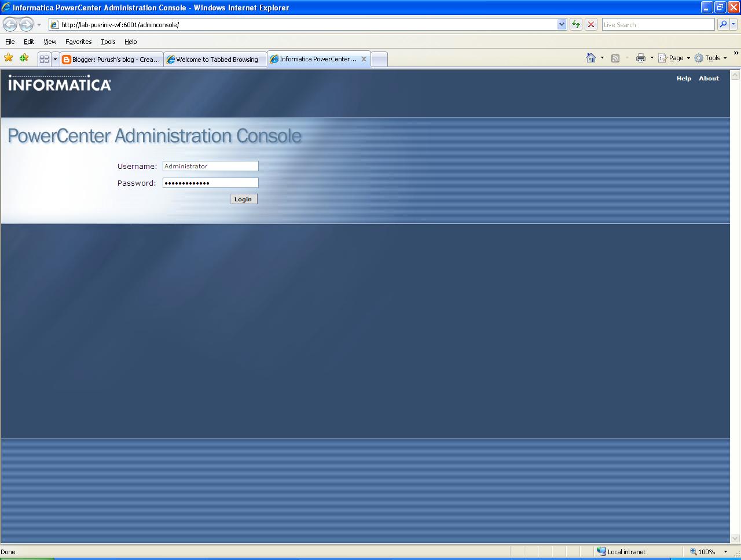The width and height of the screenshot is (741, 560).
Task: Restore down the Internet Explorer window
Action: (x=720, y=7)
